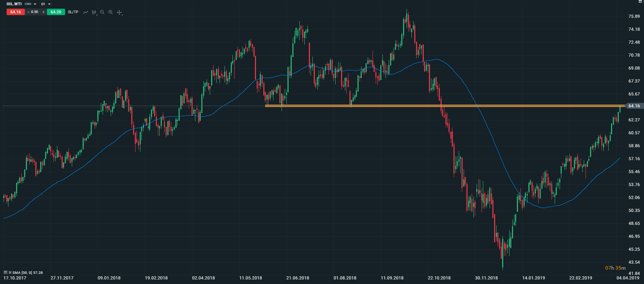Select the crosshair move tool

(x=119, y=12)
